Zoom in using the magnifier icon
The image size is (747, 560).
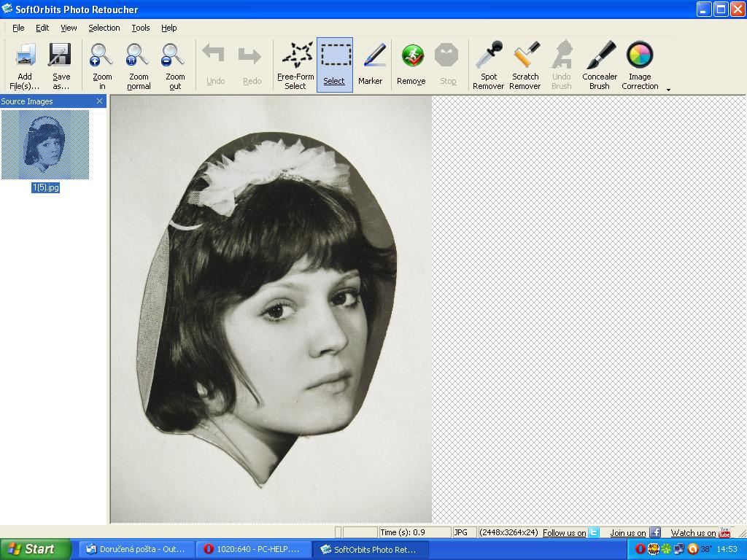(101, 55)
